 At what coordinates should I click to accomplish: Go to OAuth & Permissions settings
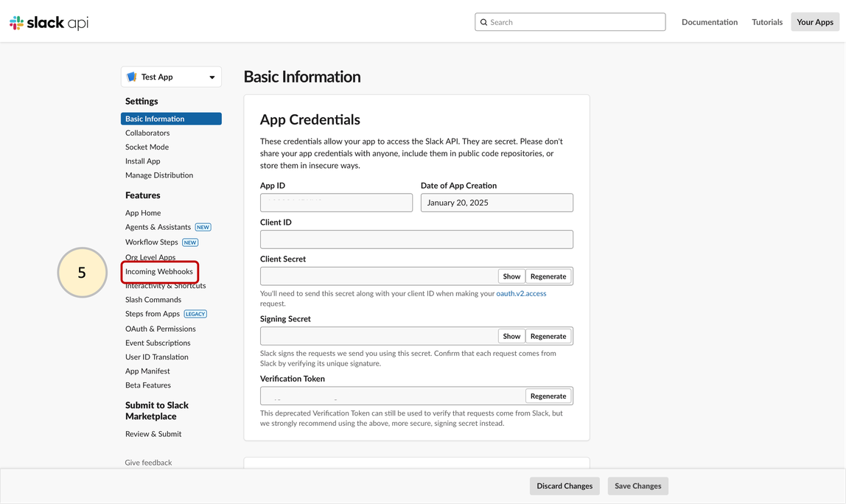pyautogui.click(x=160, y=329)
